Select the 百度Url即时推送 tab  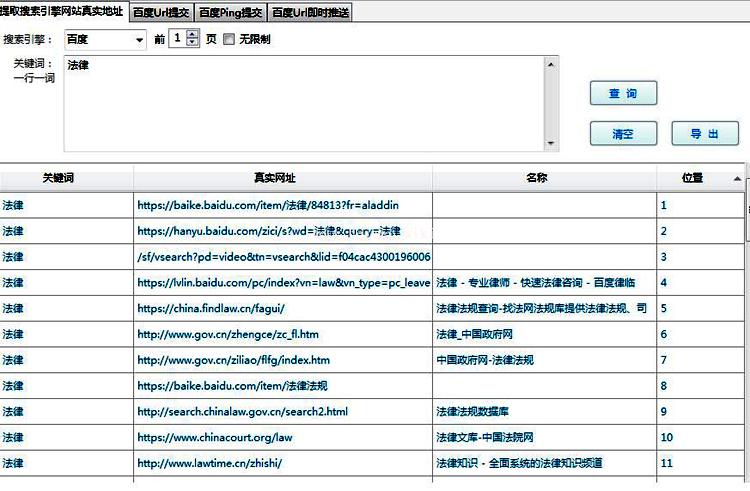[x=310, y=13]
